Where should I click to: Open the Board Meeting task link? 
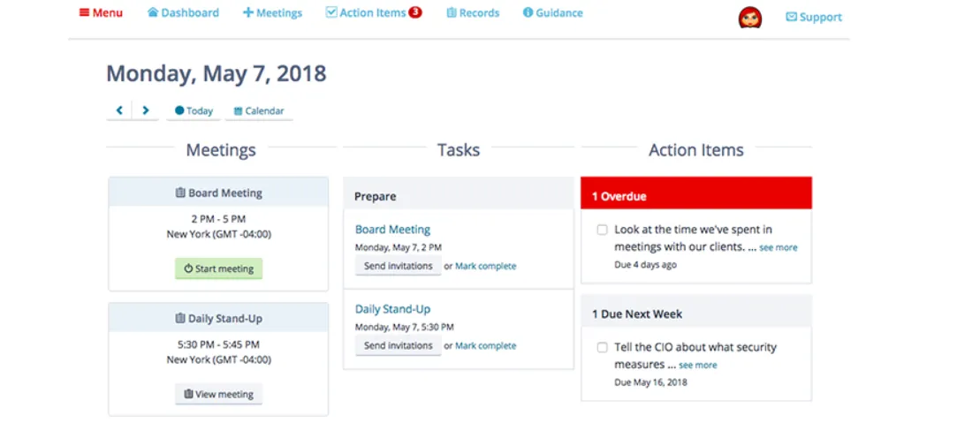[392, 230]
